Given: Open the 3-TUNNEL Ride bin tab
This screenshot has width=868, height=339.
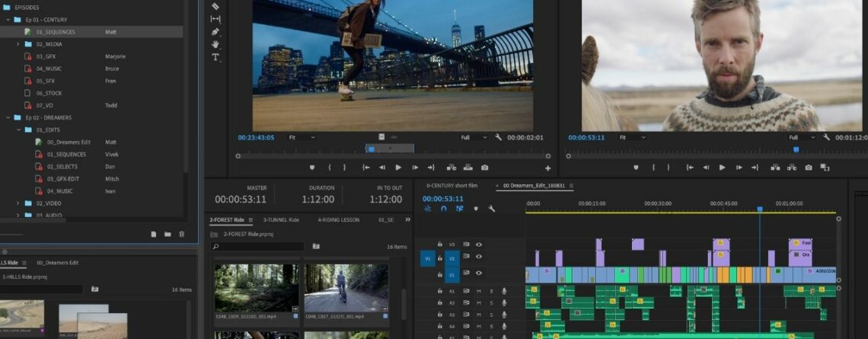Looking at the screenshot, I should (x=281, y=220).
